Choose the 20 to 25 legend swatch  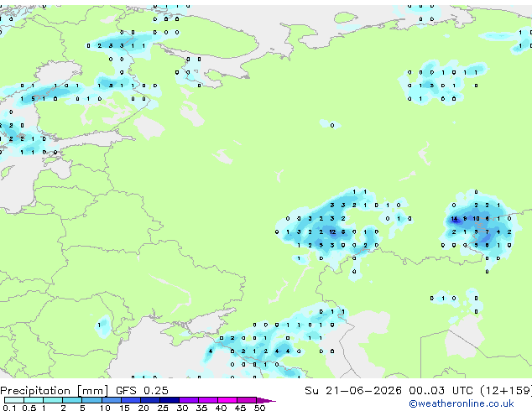click(149, 400)
